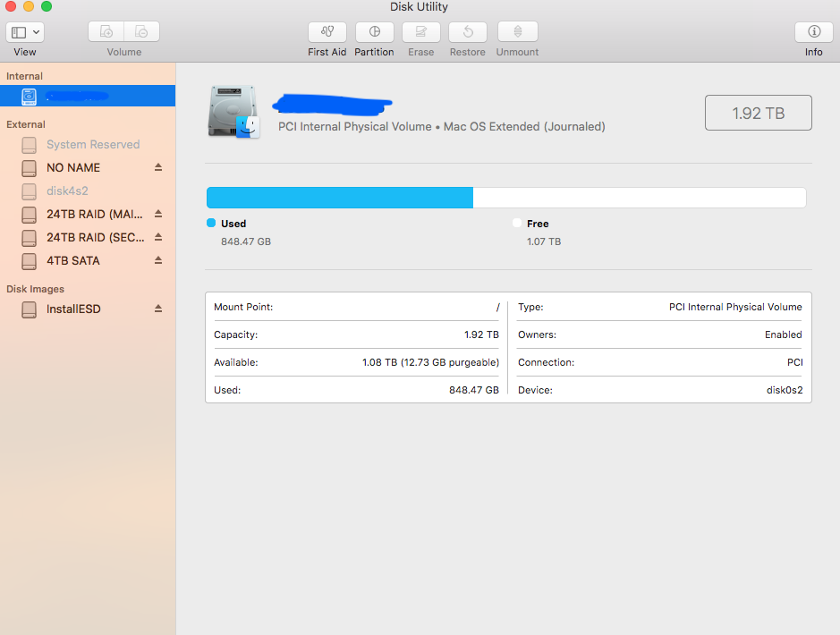Click the disk0s2 device value
840x635 pixels.
785,390
